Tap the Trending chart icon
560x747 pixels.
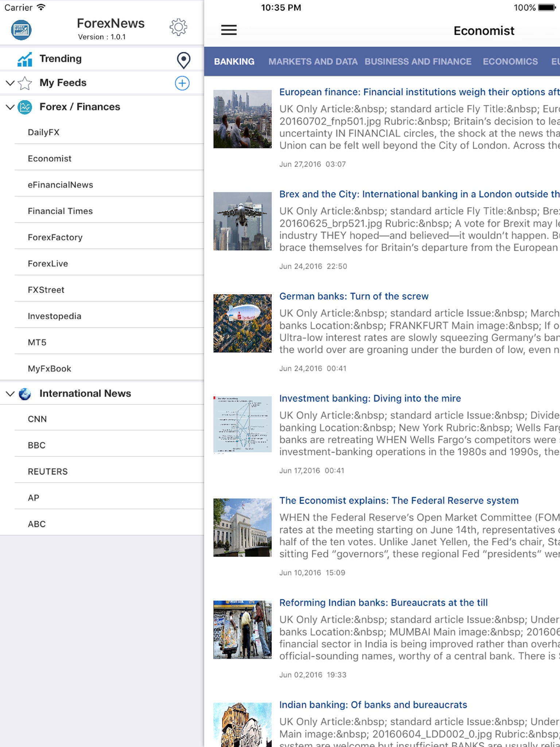point(25,59)
